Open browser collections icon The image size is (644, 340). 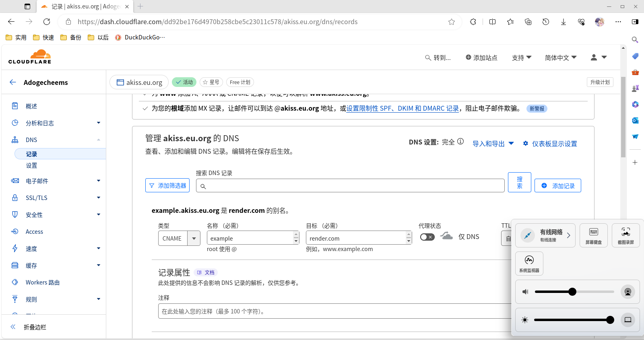[x=528, y=22]
